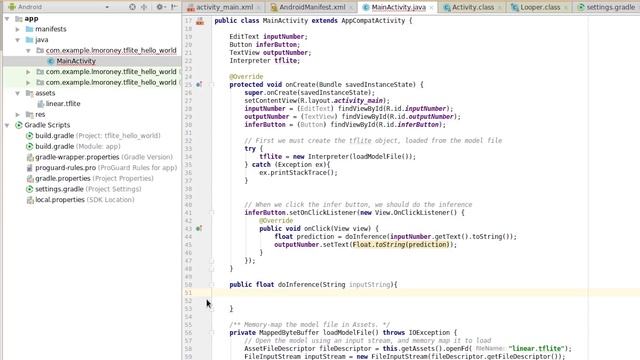Click the collapse-all icon in project panel
Screen dimensions: 640x360
144,7
